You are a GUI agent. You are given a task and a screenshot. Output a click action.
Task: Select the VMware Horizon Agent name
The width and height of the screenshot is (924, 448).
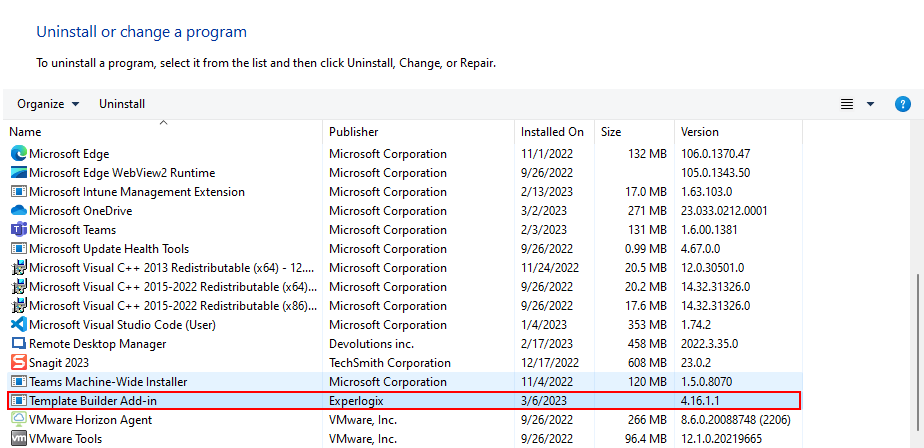[x=90, y=420]
